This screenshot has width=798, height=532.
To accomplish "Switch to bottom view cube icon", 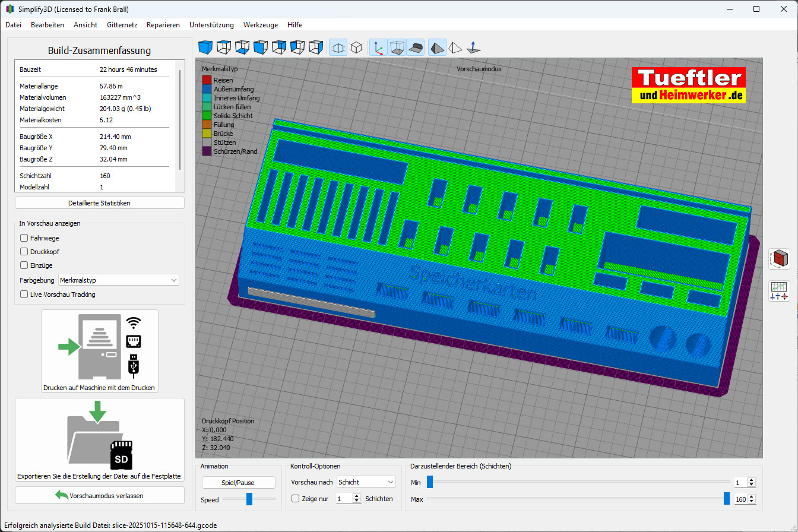I will tap(242, 47).
